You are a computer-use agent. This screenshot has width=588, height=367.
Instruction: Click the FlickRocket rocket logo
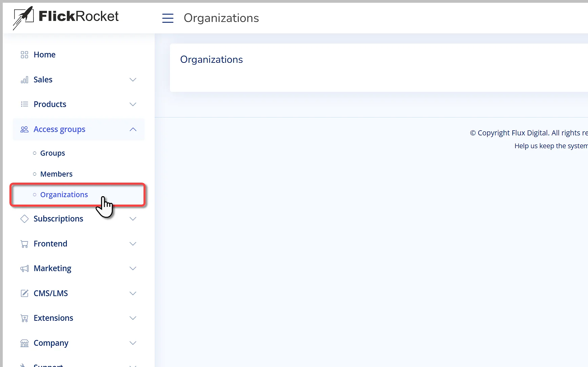click(23, 17)
